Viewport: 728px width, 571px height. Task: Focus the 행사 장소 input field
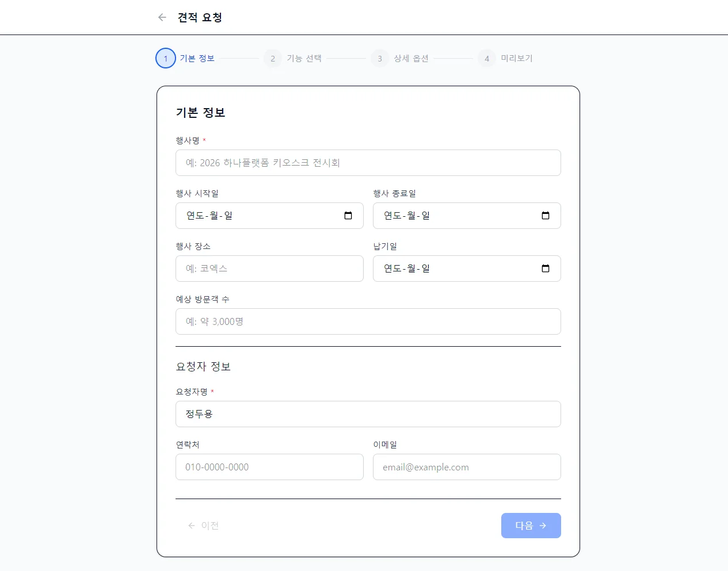[269, 269]
